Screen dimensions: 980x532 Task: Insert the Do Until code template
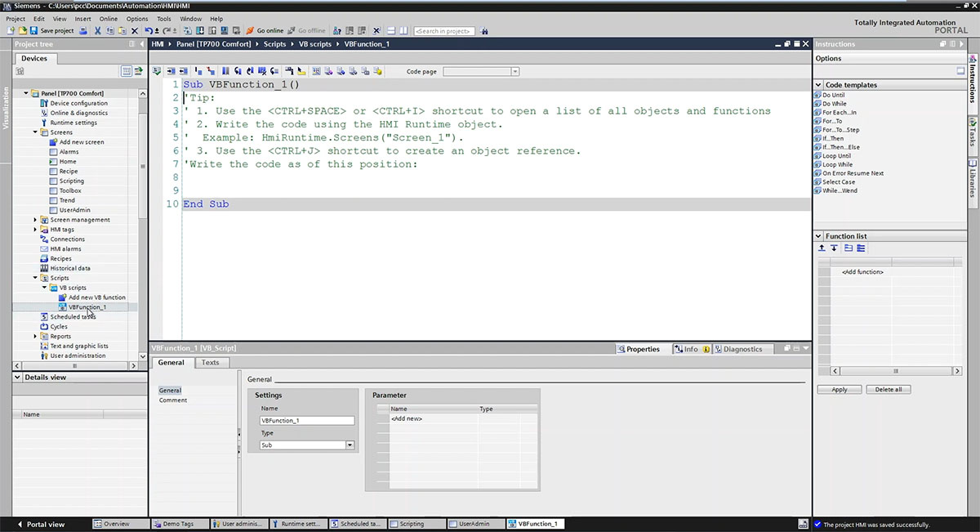pyautogui.click(x=830, y=95)
